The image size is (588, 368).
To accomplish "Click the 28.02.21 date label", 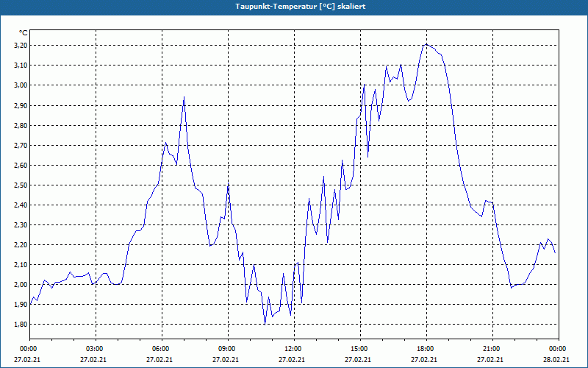I will (x=556, y=360).
